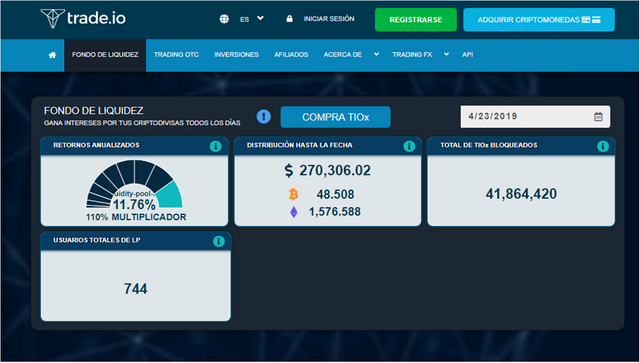Go to Inversiones
The image size is (640, 363).
pyautogui.click(x=236, y=55)
